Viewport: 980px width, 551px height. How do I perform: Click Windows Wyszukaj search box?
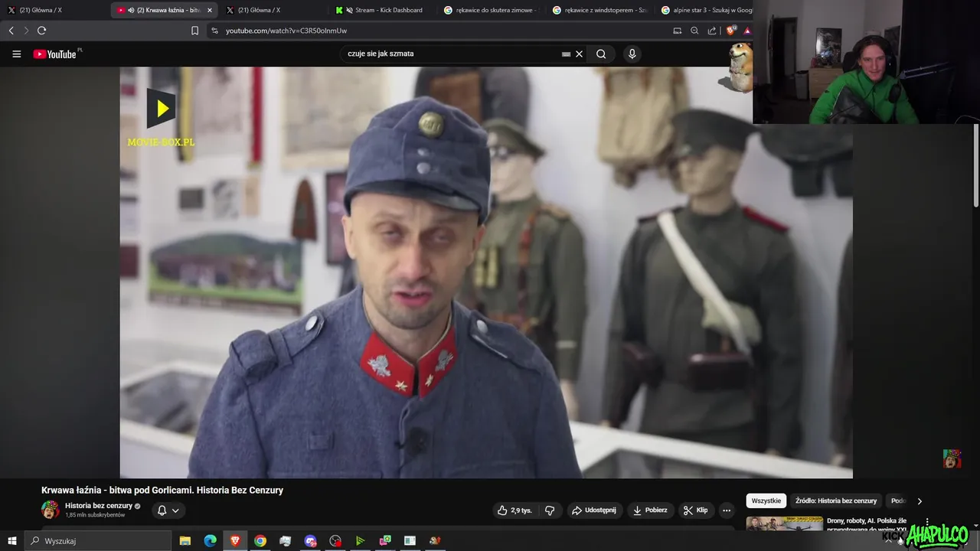[x=96, y=541]
